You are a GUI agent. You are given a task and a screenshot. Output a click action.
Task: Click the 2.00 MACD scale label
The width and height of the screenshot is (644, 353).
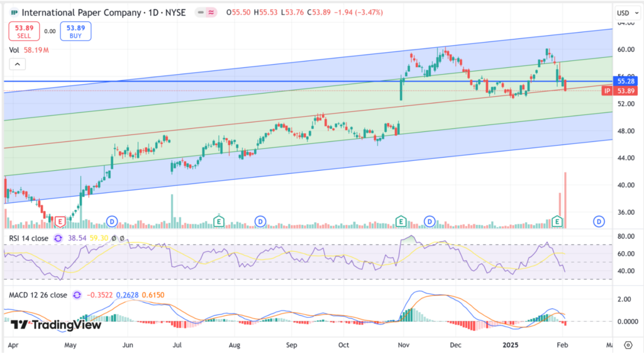pyautogui.click(x=625, y=299)
